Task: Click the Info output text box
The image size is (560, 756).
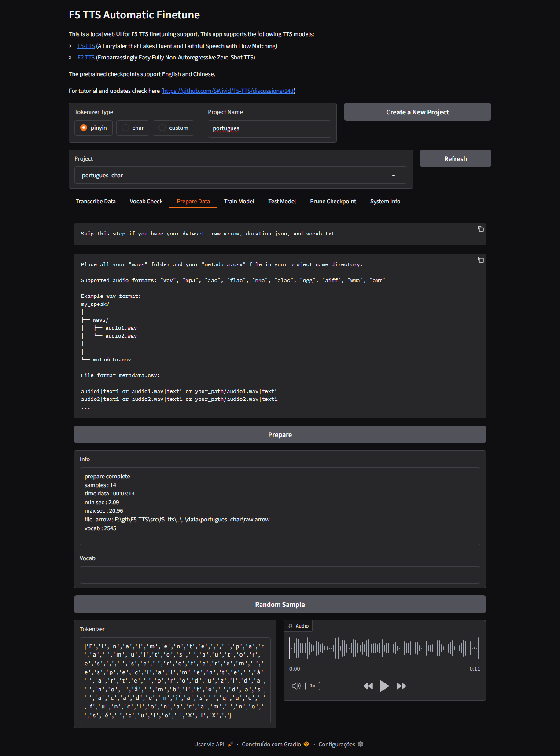Action: click(x=280, y=506)
